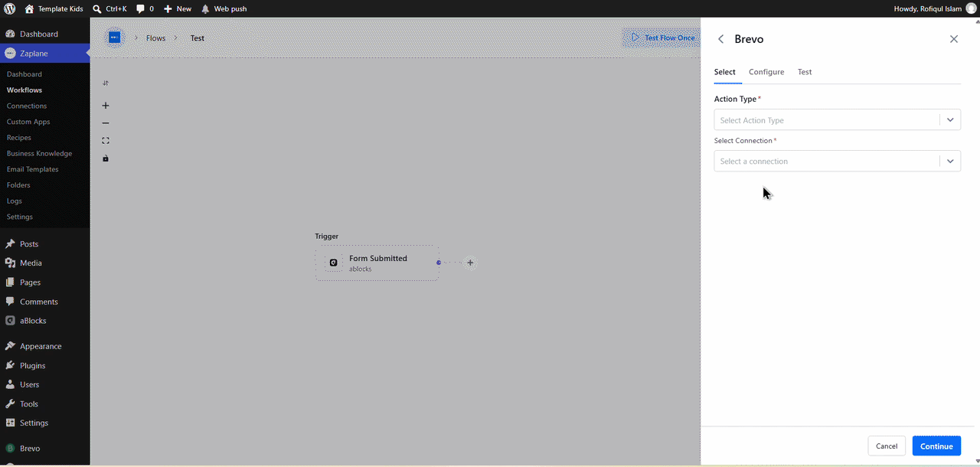Image resolution: width=980 pixels, height=467 pixels.
Task: Click the WordPress Settings icon in sidebar
Action: pyautogui.click(x=10, y=423)
